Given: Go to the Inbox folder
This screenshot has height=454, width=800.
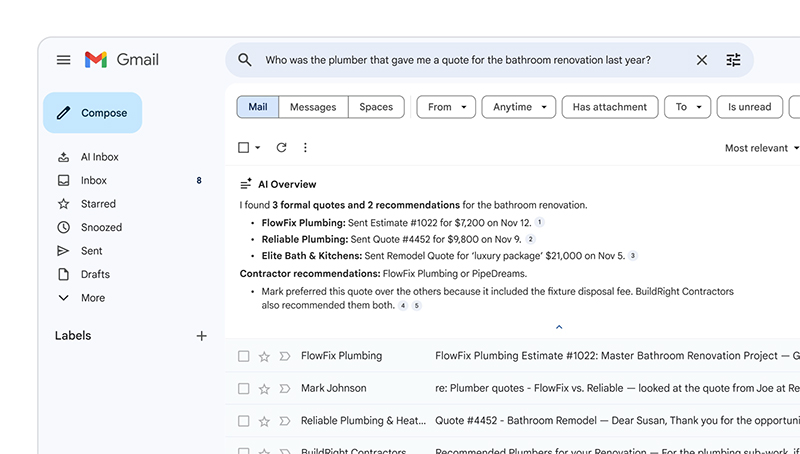Looking at the screenshot, I should 94,181.
